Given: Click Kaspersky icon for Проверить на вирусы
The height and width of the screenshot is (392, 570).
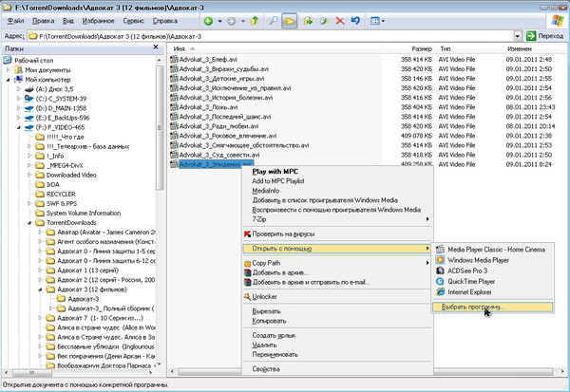Looking at the screenshot, I should (247, 233).
